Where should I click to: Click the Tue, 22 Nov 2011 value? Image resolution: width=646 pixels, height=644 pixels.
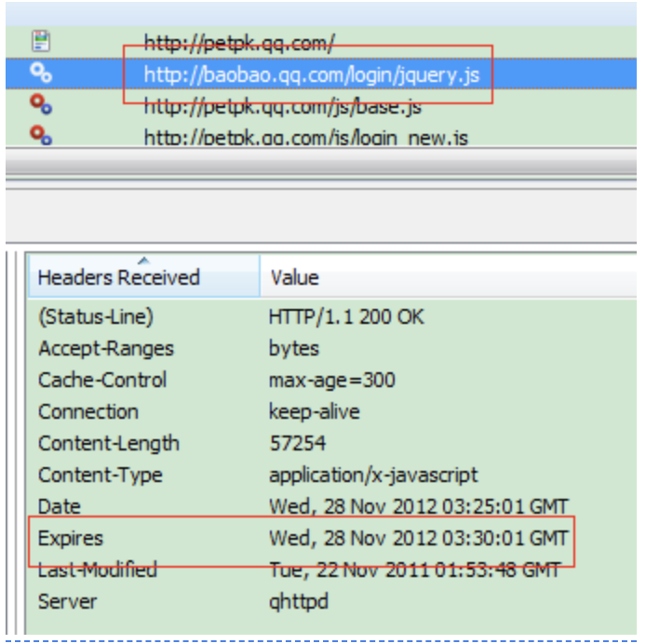(415, 570)
